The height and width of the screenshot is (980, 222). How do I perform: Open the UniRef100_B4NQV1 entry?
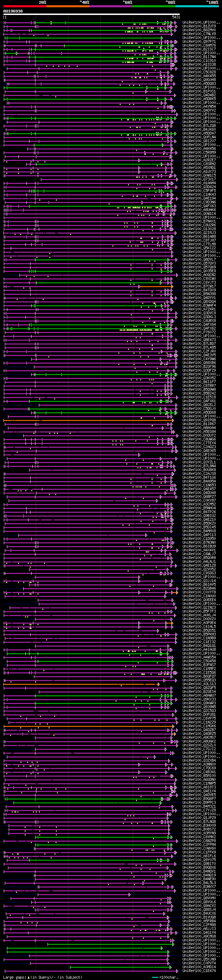tap(199, 871)
